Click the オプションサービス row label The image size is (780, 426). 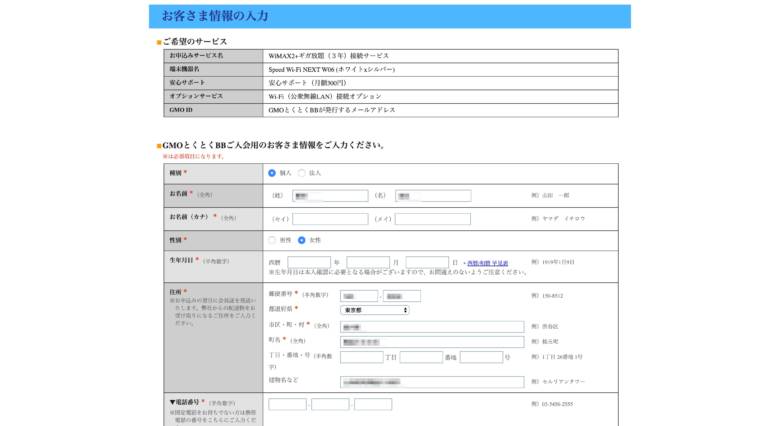(x=196, y=96)
